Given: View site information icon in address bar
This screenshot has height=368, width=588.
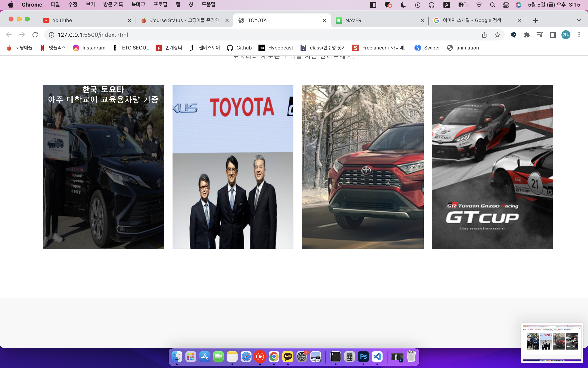Looking at the screenshot, I should click(x=51, y=35).
